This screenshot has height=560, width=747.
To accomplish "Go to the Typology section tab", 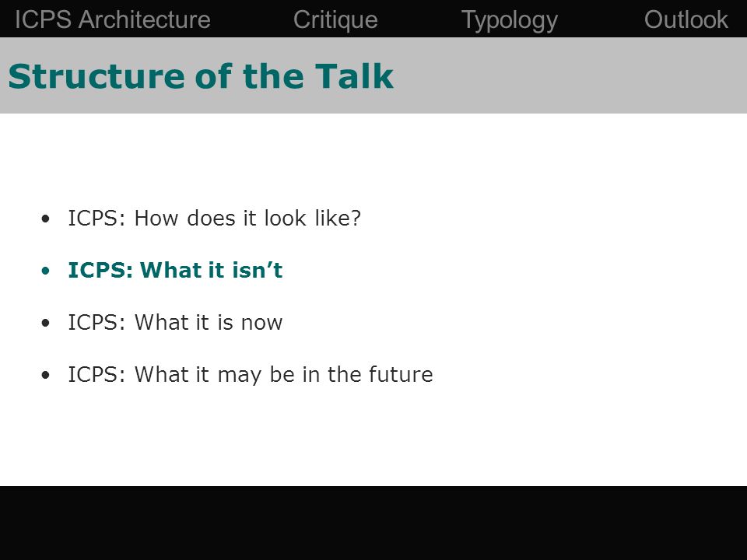I will (x=509, y=21).
